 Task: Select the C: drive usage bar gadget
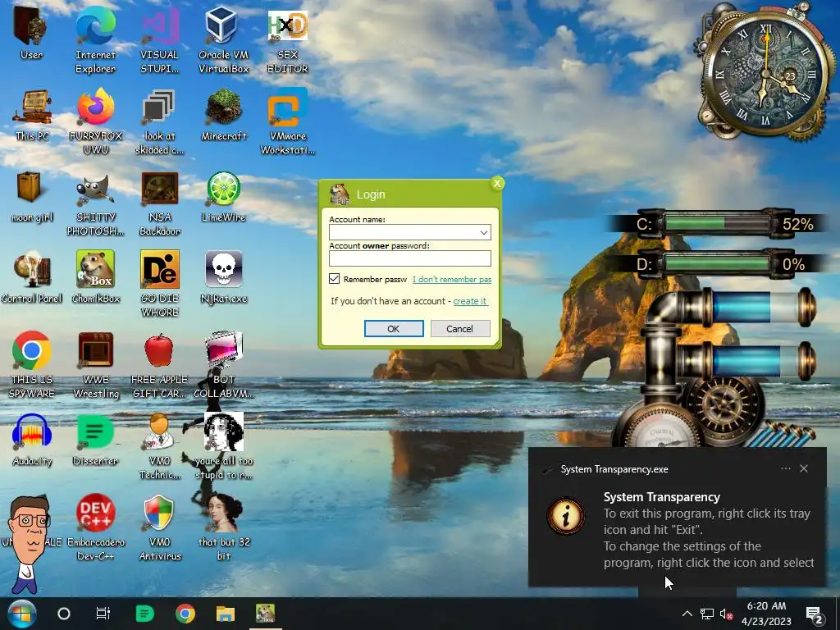[x=718, y=223]
